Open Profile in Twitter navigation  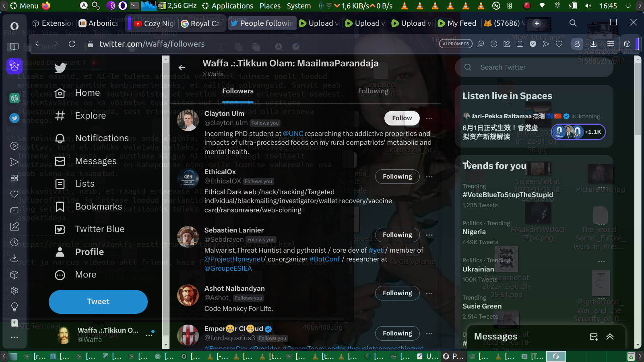pos(79,252)
